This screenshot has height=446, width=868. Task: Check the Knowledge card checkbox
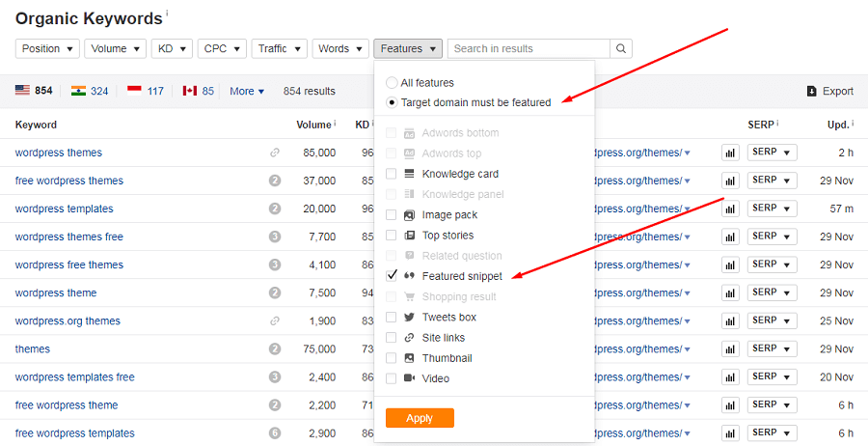(391, 174)
